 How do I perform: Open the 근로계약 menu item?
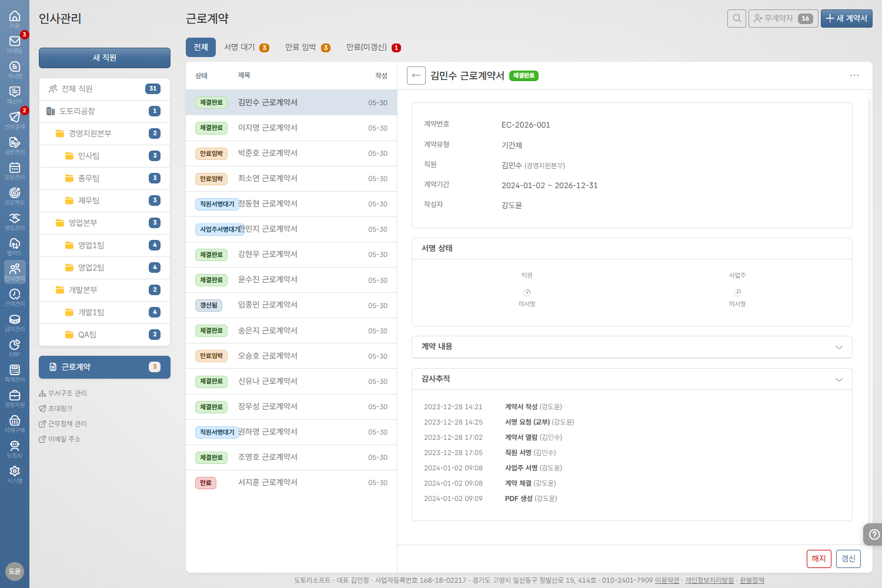(x=105, y=367)
